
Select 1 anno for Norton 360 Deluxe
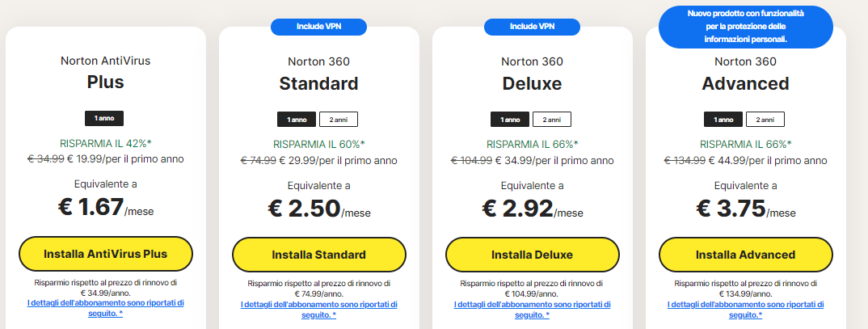(510, 120)
